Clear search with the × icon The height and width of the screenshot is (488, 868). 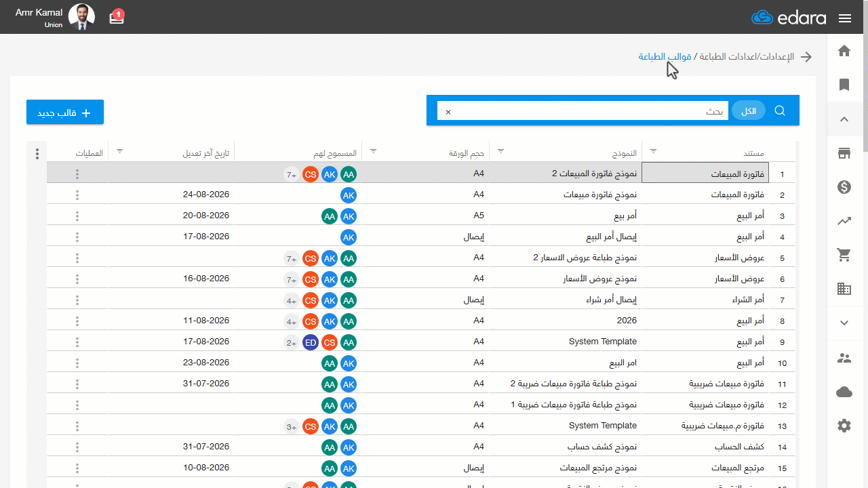pos(448,112)
